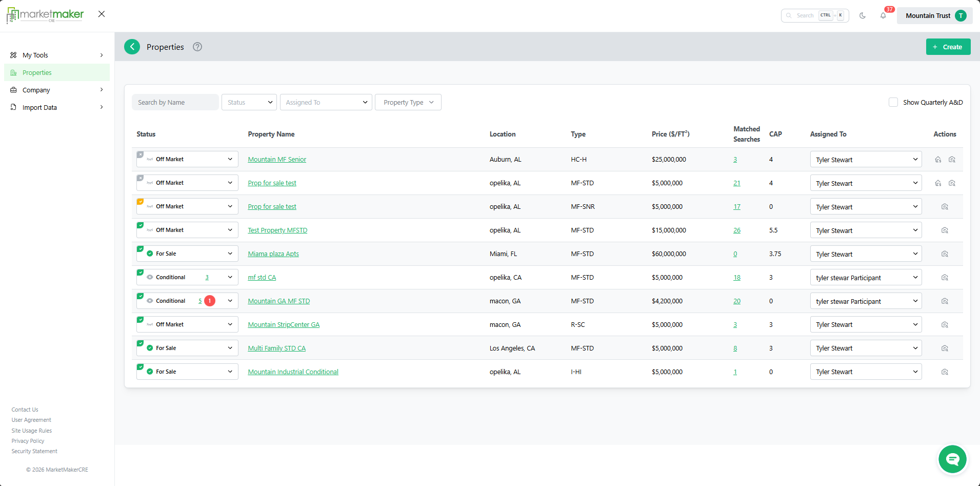This screenshot has width=980, height=486.
Task: Click the Create button
Action: 948,47
